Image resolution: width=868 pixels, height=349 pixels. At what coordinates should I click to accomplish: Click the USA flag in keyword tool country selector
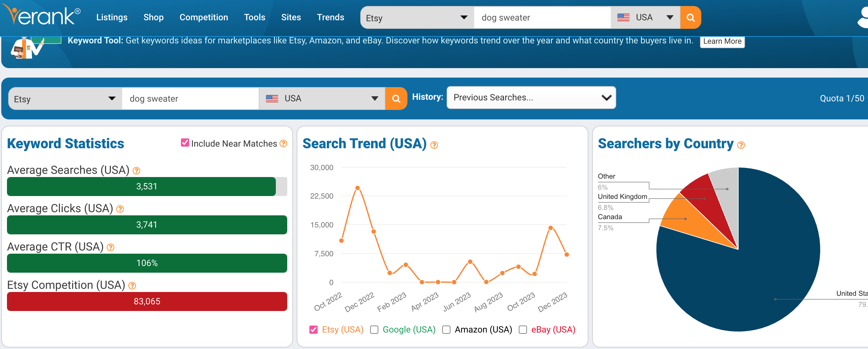coord(272,98)
